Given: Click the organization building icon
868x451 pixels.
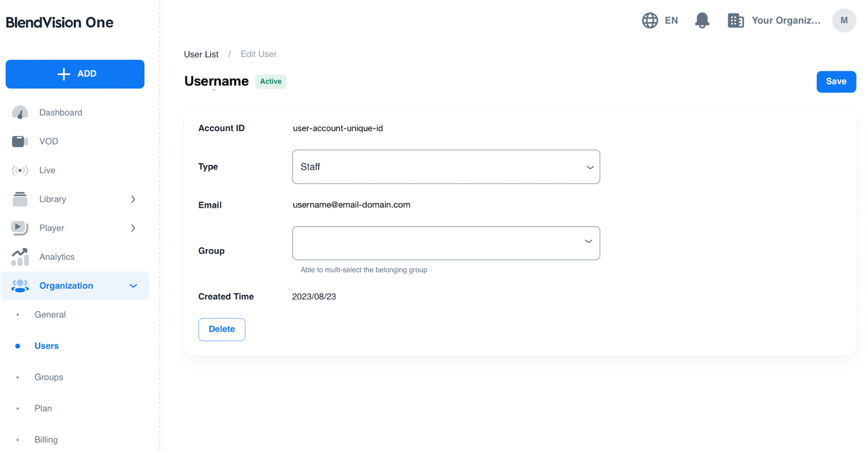Looking at the screenshot, I should (736, 21).
